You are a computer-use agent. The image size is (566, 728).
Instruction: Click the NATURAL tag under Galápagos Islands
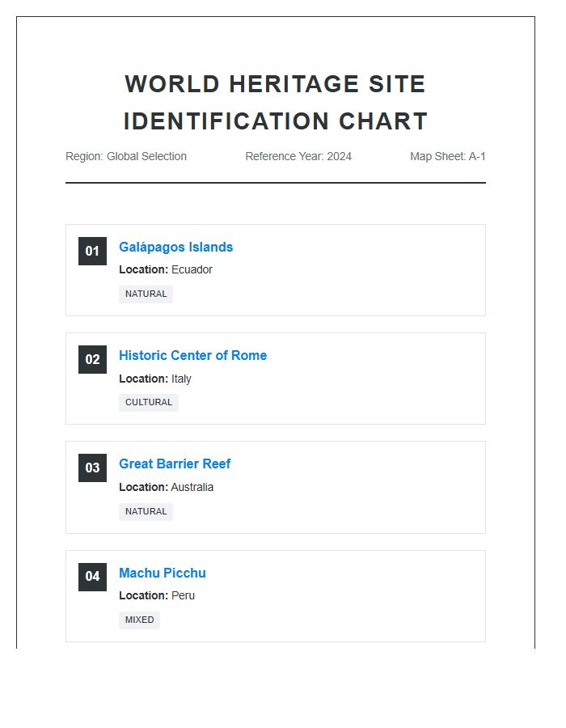146,294
